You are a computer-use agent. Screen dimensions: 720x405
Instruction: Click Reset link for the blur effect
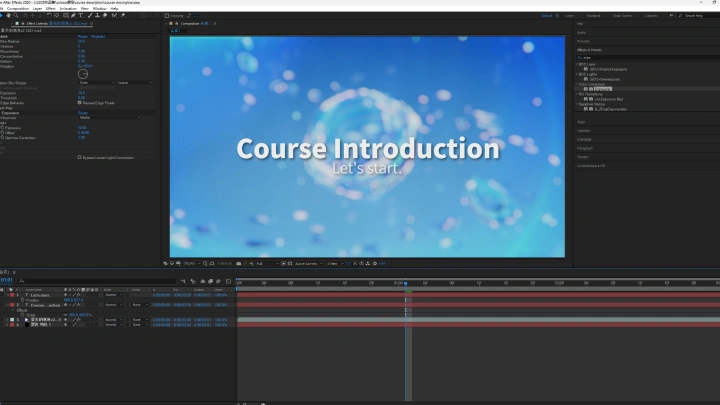coord(82,36)
